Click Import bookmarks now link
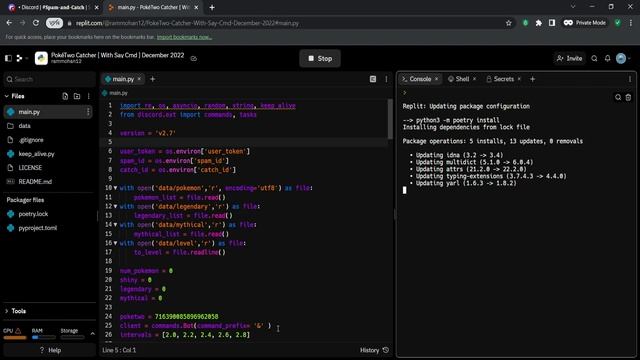The width and height of the screenshot is (640, 360). [184, 37]
